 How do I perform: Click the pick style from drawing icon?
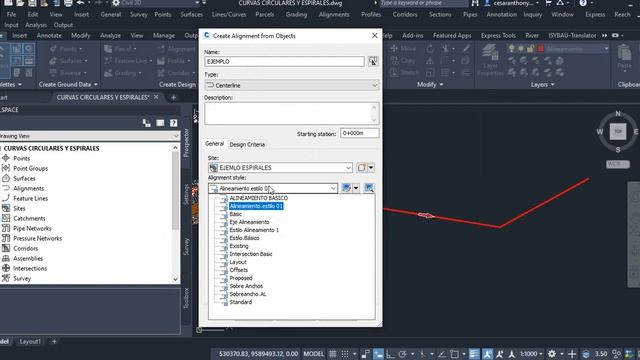click(369, 188)
